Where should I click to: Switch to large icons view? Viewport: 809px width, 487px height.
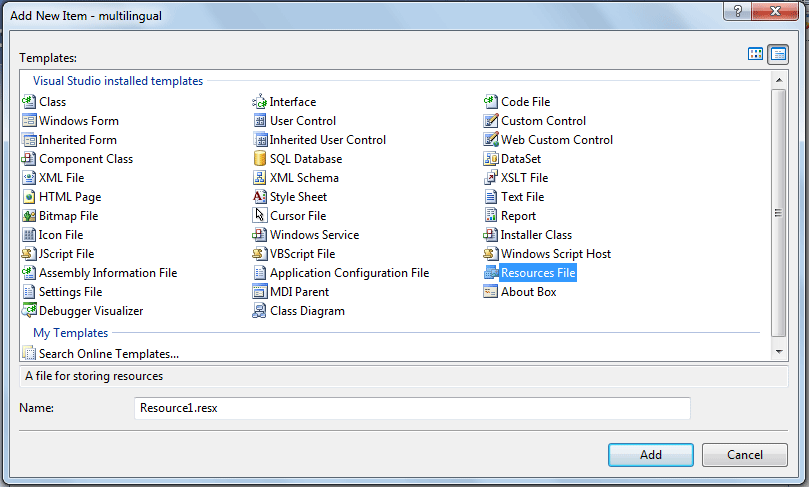click(x=755, y=54)
